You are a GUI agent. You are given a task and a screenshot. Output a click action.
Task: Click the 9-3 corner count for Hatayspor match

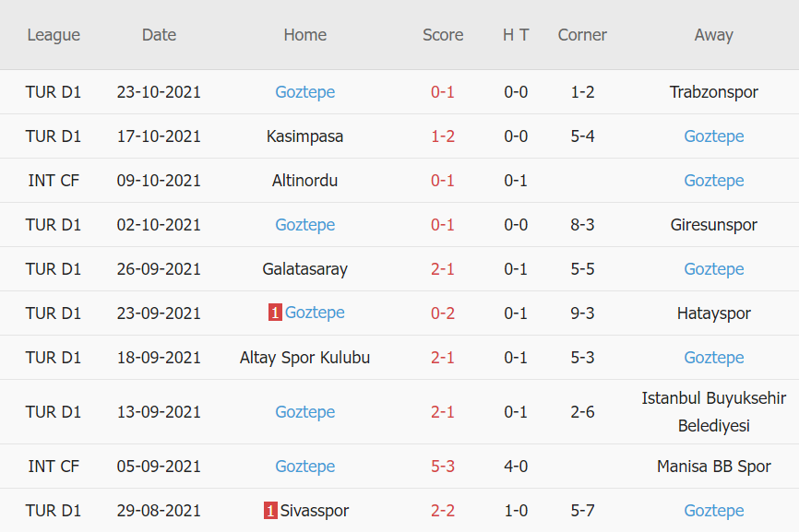coord(582,313)
